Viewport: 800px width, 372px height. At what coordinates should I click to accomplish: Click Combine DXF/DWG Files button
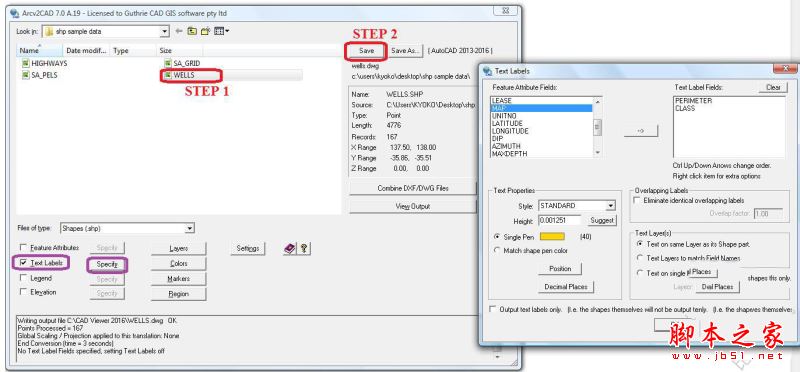pyautogui.click(x=413, y=188)
